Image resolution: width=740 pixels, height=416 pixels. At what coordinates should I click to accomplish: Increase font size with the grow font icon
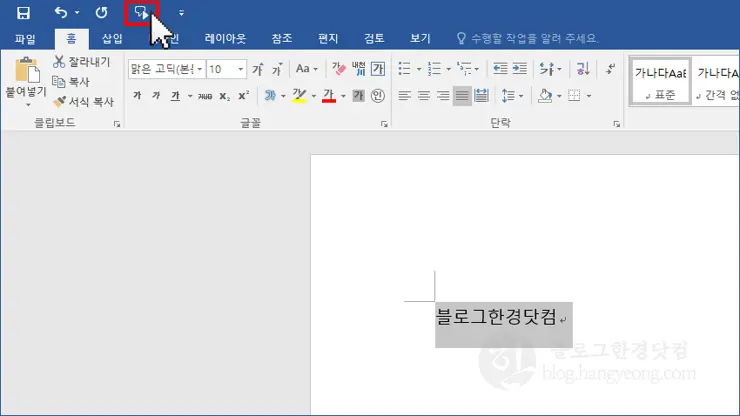[x=258, y=69]
